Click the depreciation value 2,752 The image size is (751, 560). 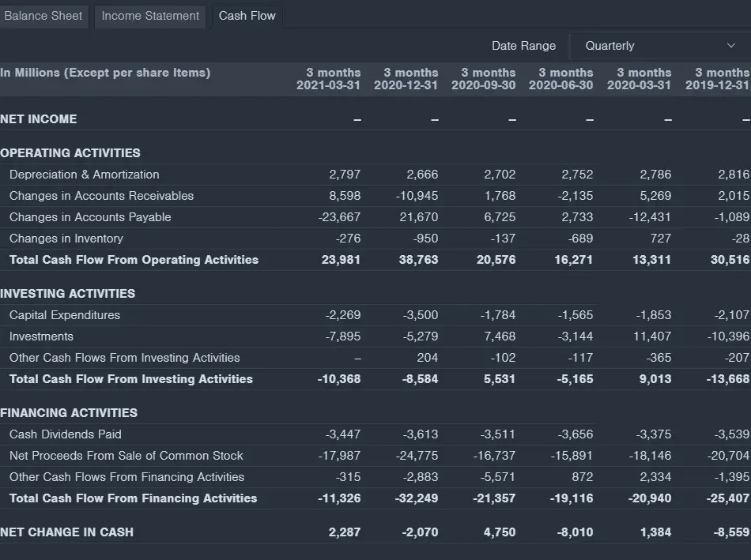pyautogui.click(x=578, y=175)
